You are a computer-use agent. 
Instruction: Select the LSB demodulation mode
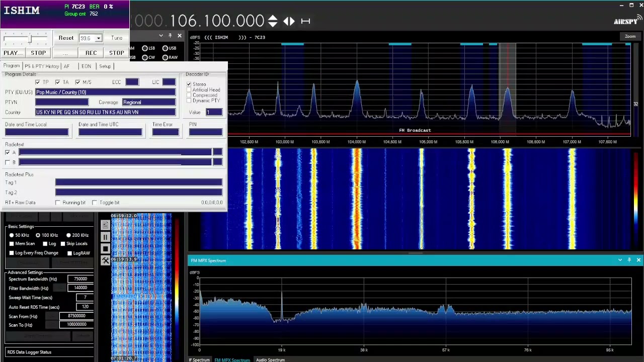(145, 48)
